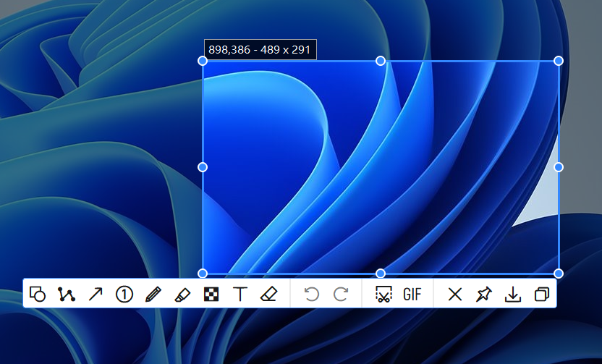Select the numbered step marker tool

tap(124, 294)
